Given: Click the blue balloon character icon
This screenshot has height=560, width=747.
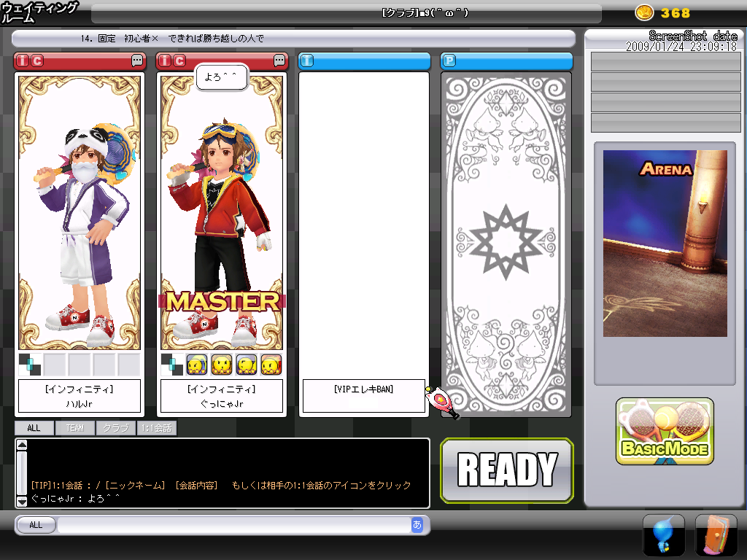Looking at the screenshot, I should click(x=663, y=535).
